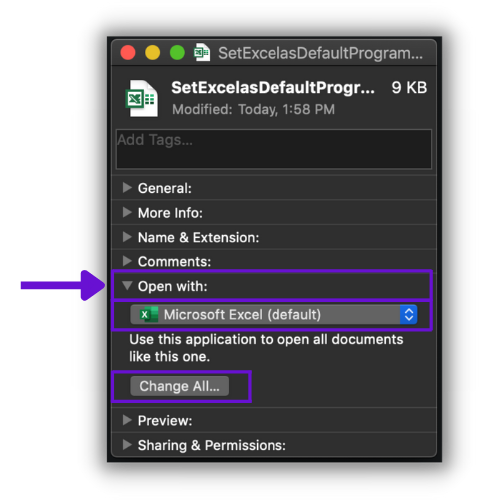The width and height of the screenshot is (500, 500).
Task: Click the Microsoft Excel app icon in dropdown
Action: pos(149,314)
